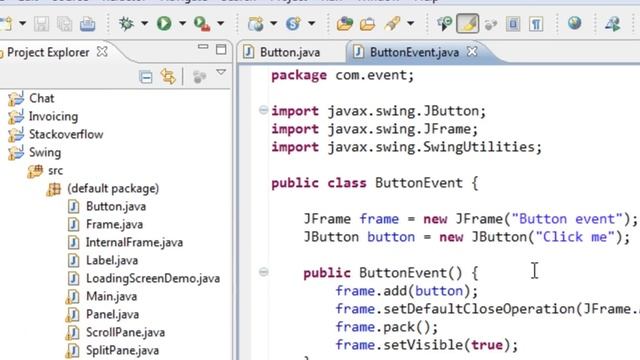This screenshot has width=640, height=360.
Task: Close the Project Explorer view tab
Action: point(102,52)
